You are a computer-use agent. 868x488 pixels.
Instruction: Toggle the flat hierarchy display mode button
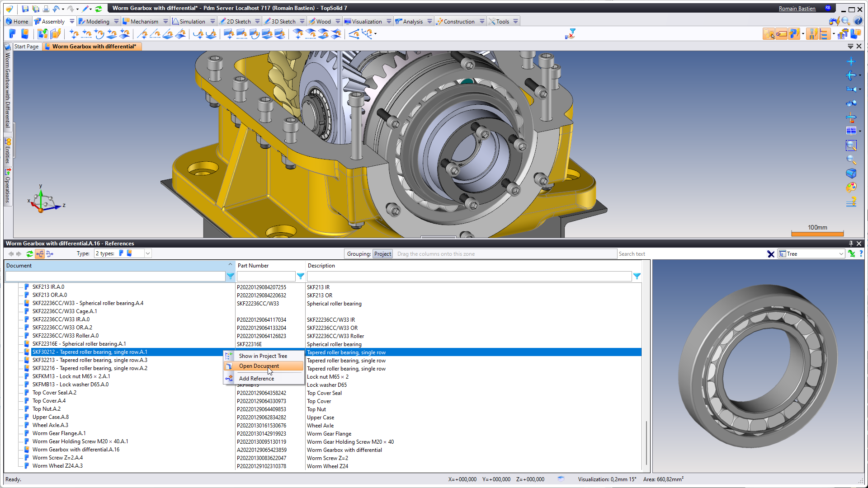(50, 254)
